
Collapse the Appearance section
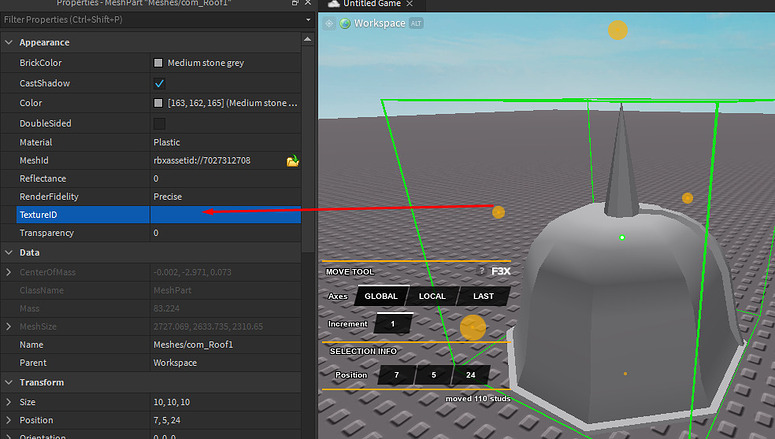point(9,43)
